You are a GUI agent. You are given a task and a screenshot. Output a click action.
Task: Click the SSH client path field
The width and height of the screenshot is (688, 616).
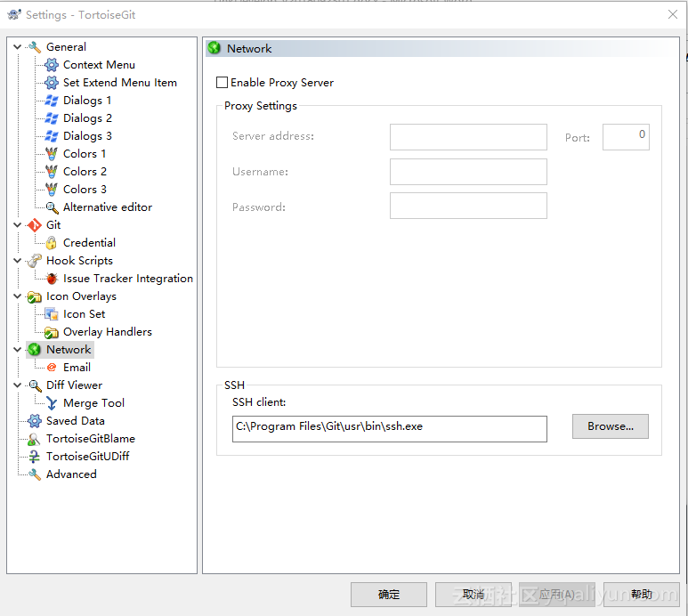(390, 429)
